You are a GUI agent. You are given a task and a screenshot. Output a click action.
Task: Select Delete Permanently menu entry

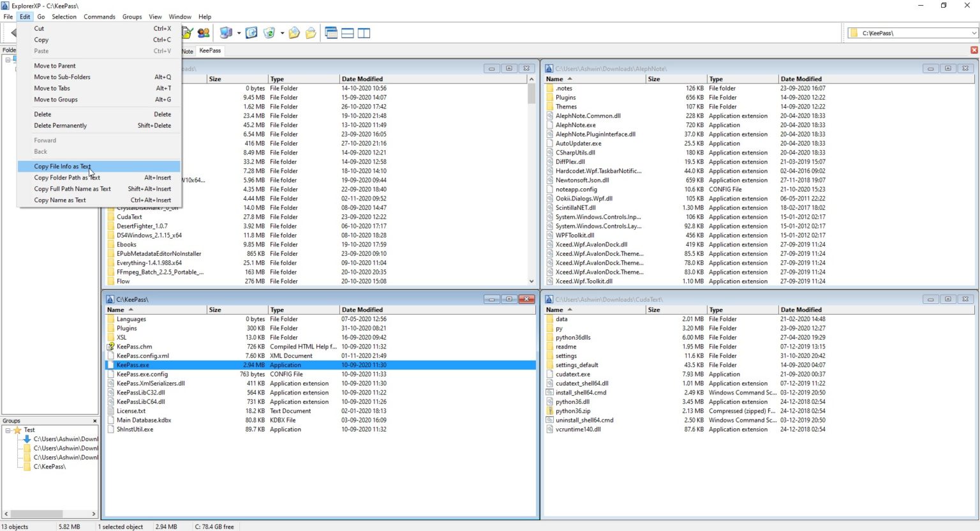coord(60,125)
